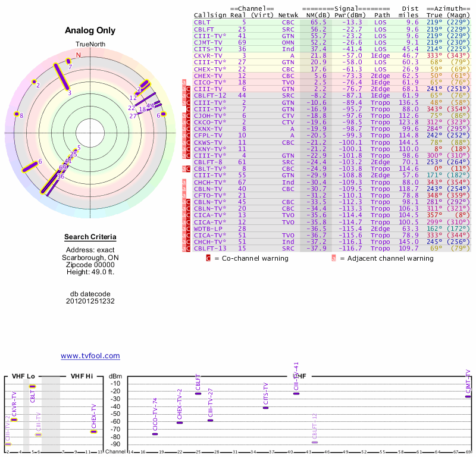Select the CKNX-TV callsign
Image resolution: width=476 pixels, height=457 pixels.
click(x=208, y=129)
